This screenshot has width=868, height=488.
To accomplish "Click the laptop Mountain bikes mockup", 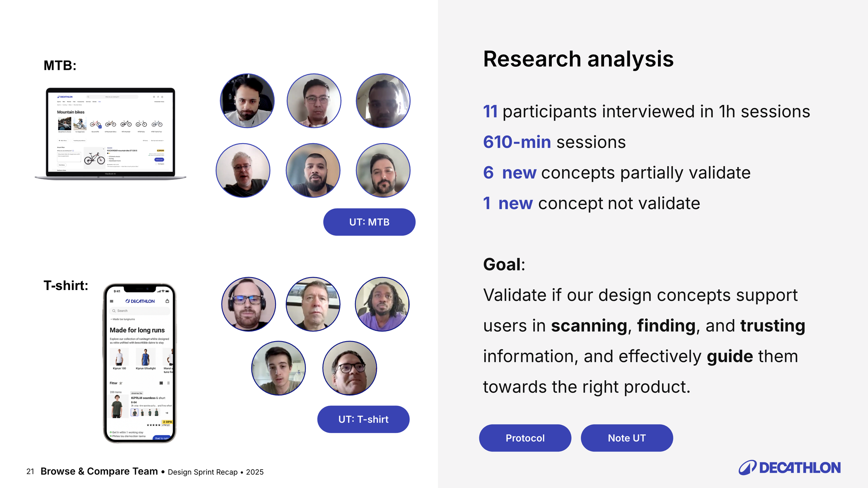I will coord(110,134).
